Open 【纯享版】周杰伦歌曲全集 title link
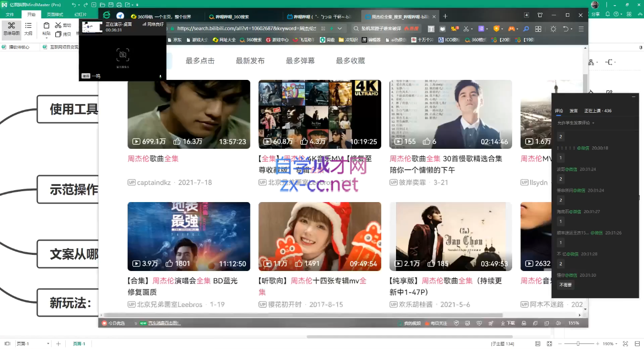Screen dimensions: 644x349 (446, 286)
